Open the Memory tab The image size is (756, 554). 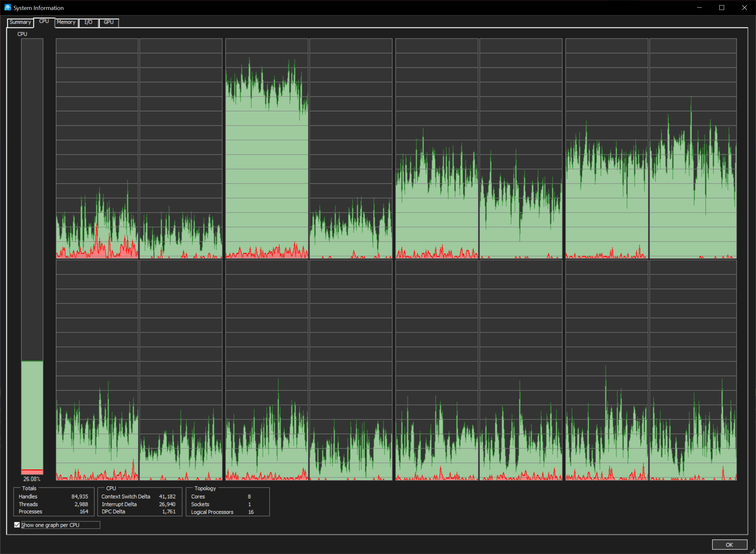[66, 22]
